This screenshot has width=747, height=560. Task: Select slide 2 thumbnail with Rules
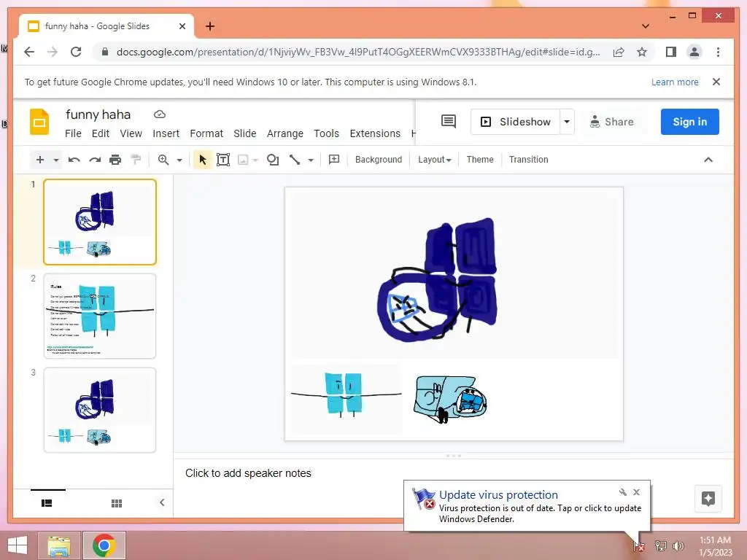(99, 316)
